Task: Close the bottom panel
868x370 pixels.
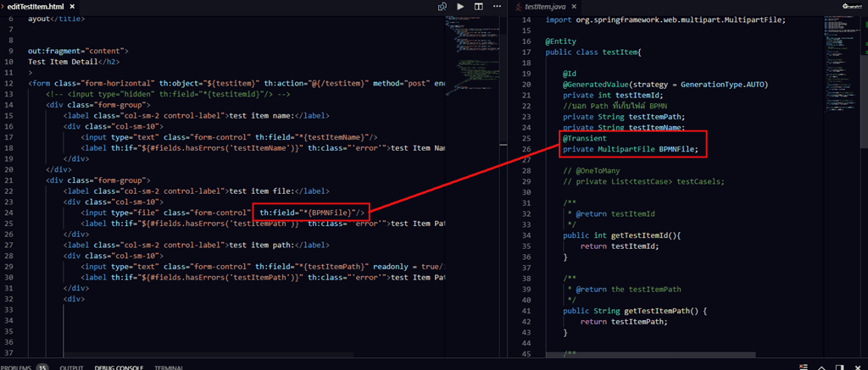Action: tap(858, 367)
